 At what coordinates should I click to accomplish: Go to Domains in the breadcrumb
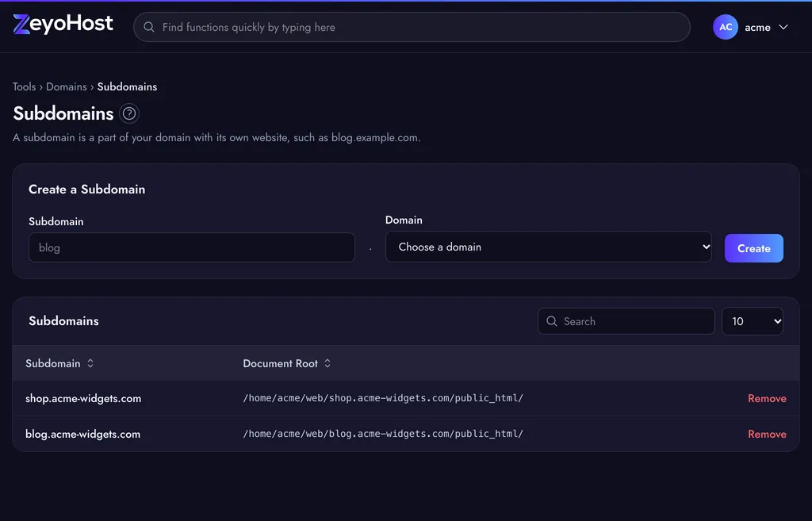point(67,86)
